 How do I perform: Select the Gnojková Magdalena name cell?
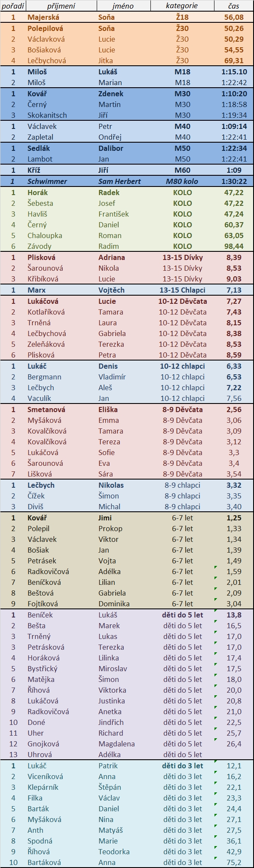123,744
